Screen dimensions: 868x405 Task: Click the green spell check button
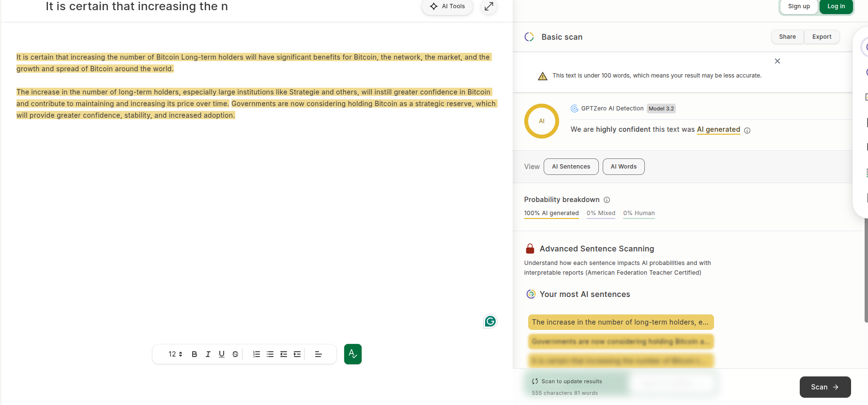click(353, 354)
